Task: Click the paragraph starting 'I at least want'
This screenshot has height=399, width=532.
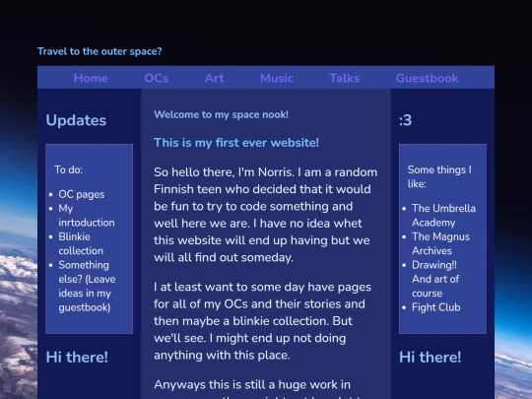Action: [x=263, y=321]
